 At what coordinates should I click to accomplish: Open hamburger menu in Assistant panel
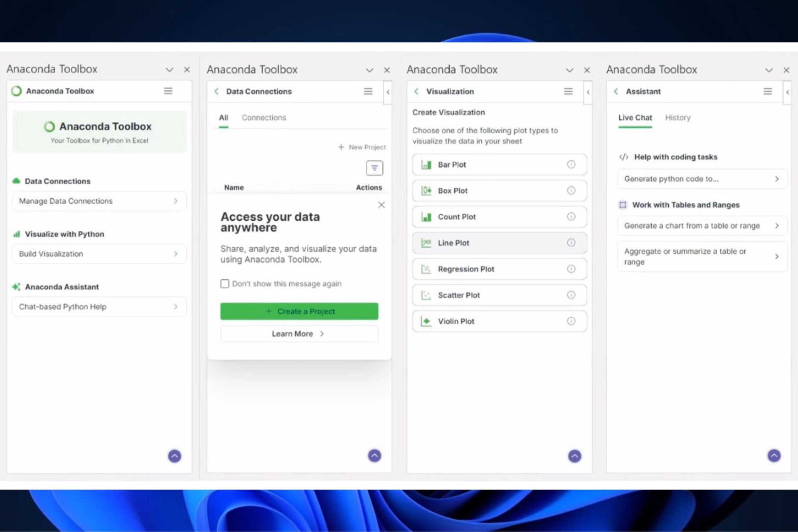point(768,91)
